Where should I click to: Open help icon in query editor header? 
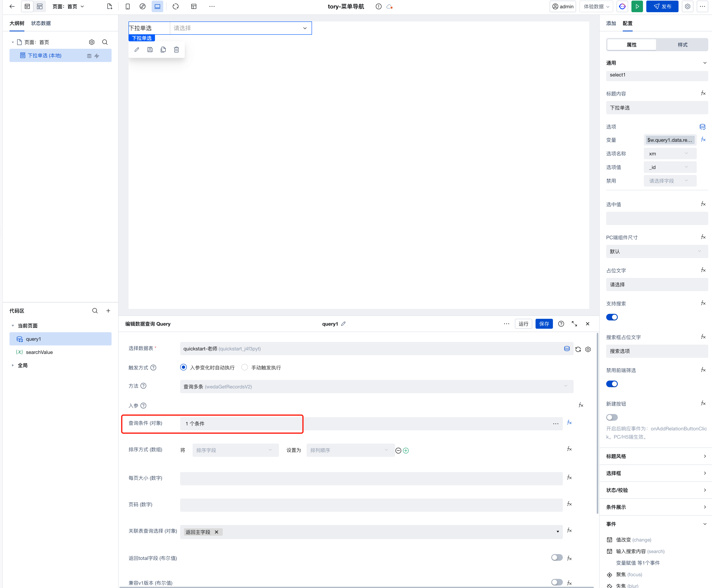coord(561,324)
